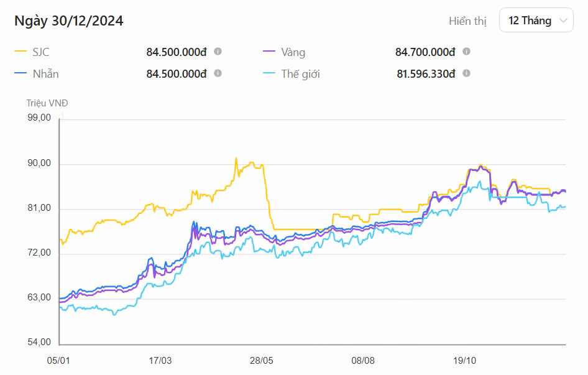Screen dimensions: 588x375
Task: Click the Ngày 30/12/2024 heading
Action: pos(68,21)
